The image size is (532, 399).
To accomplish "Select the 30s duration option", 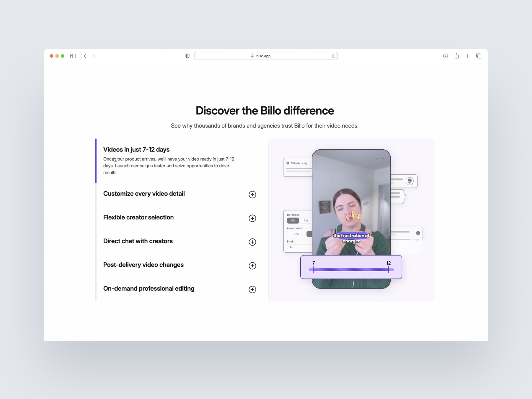I will [x=306, y=221].
